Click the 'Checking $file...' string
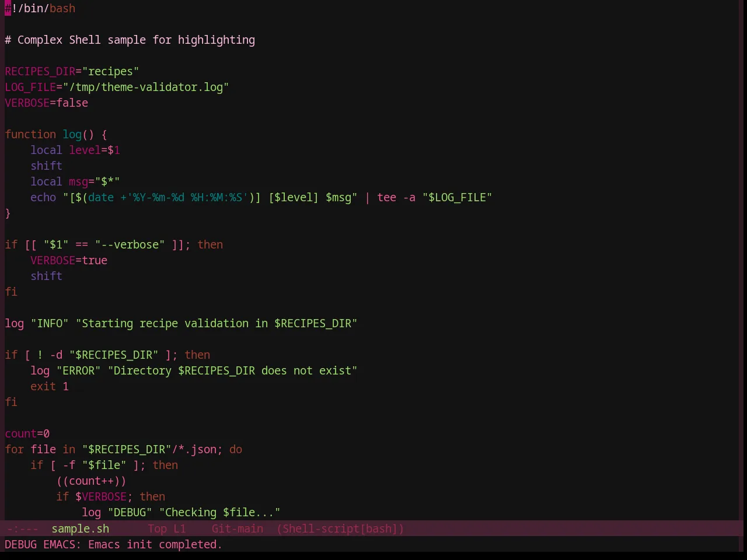 219,512
